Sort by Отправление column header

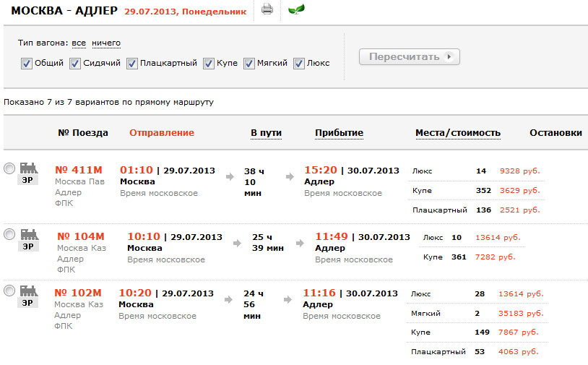point(162,133)
